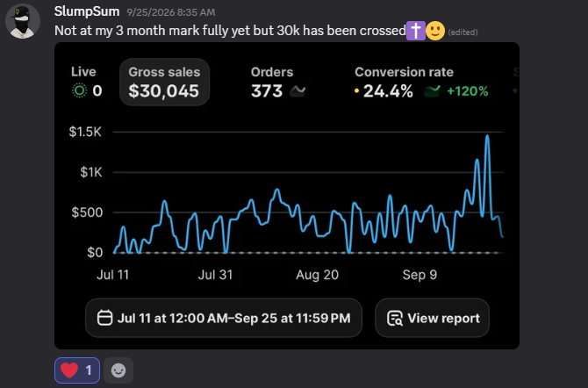Click the calendar icon in date range

tap(104, 318)
